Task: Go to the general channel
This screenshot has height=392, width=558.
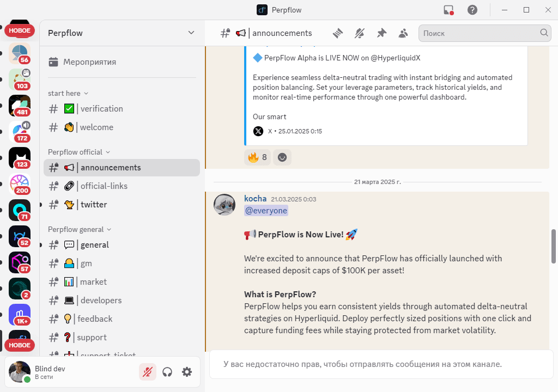Action: 122,245
